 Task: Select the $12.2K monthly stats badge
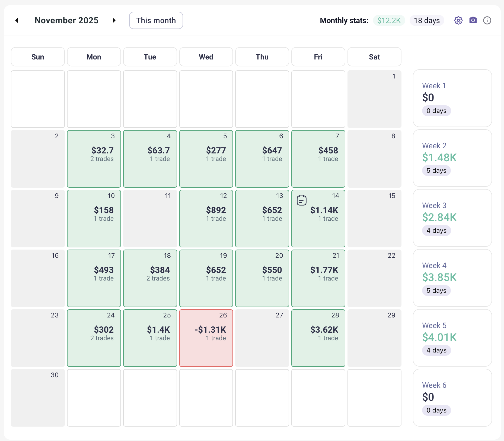(389, 20)
